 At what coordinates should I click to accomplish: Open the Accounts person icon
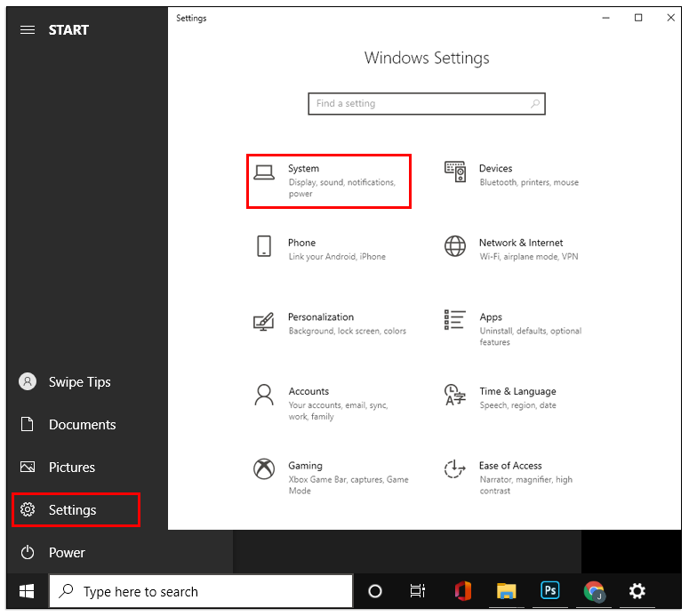click(x=264, y=395)
